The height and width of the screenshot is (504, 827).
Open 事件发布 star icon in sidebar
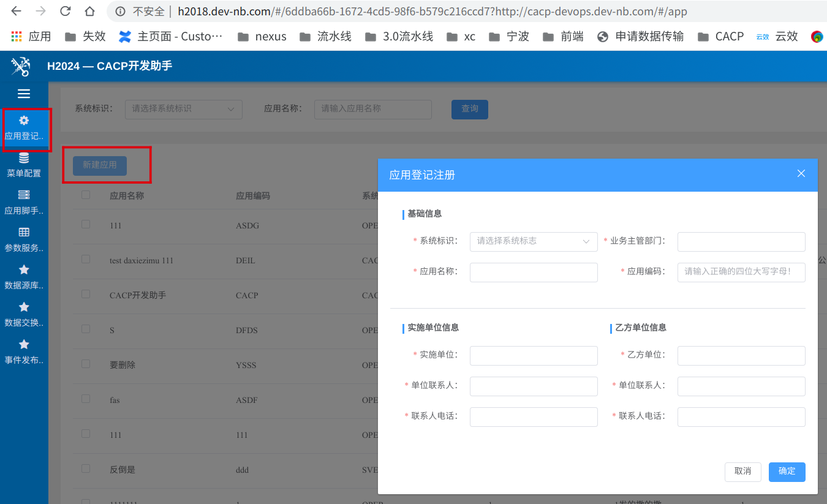click(x=24, y=345)
